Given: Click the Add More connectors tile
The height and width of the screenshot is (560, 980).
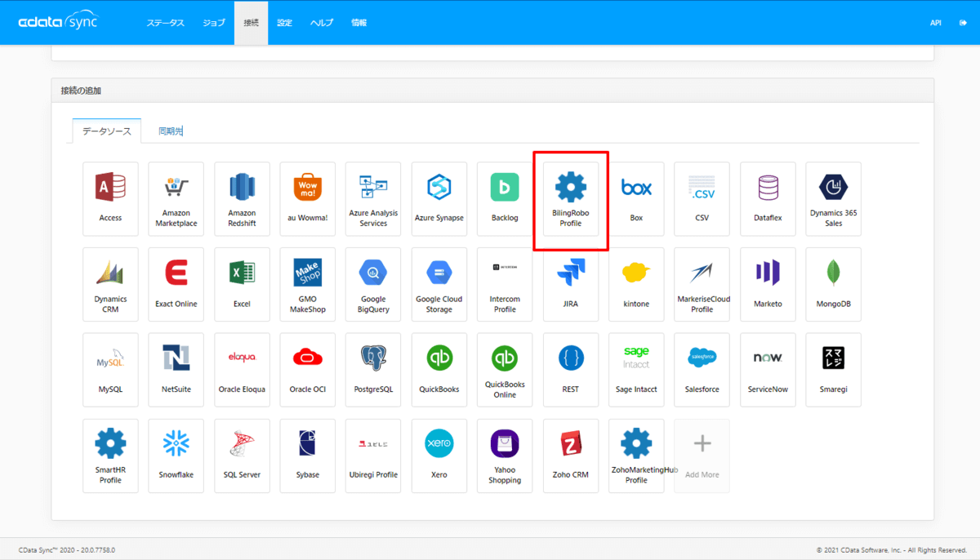Looking at the screenshot, I should 702,456.
